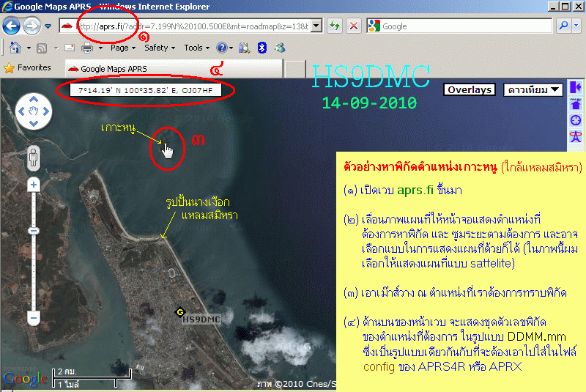Click the home position sidebar icon
586x392 pixels.
click(x=576, y=103)
